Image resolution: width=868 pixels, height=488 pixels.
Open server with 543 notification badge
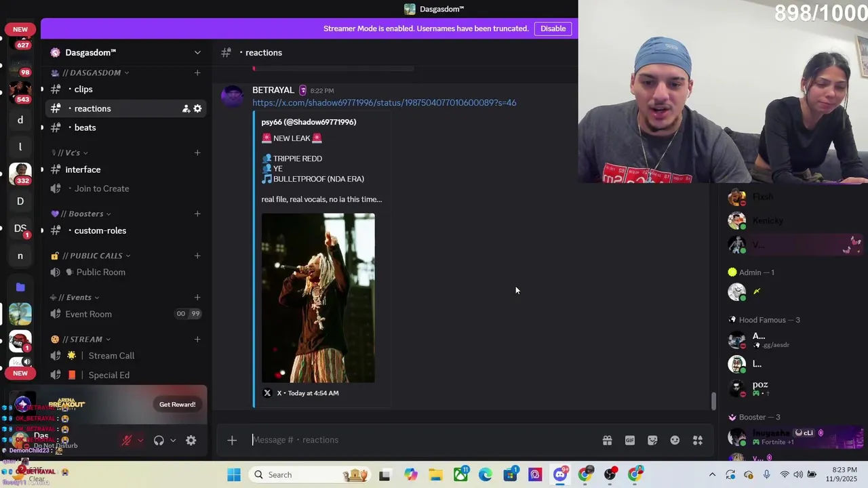pyautogui.click(x=20, y=92)
